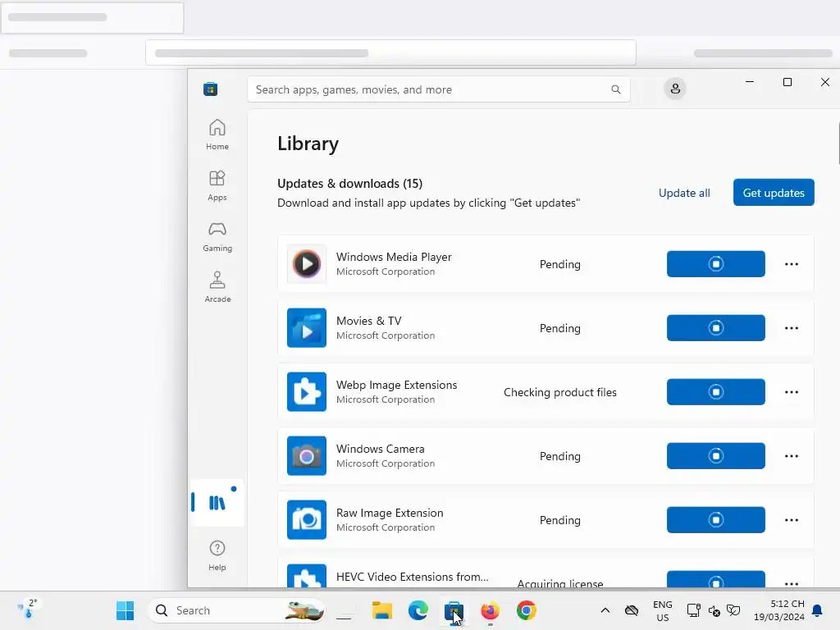Click the Checking product files status

coord(559,392)
